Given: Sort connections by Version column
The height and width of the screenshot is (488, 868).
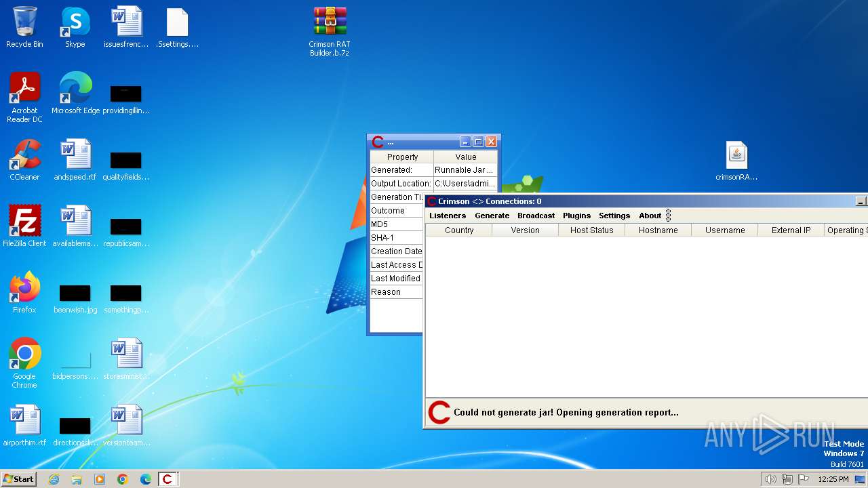Looking at the screenshot, I should pos(526,230).
